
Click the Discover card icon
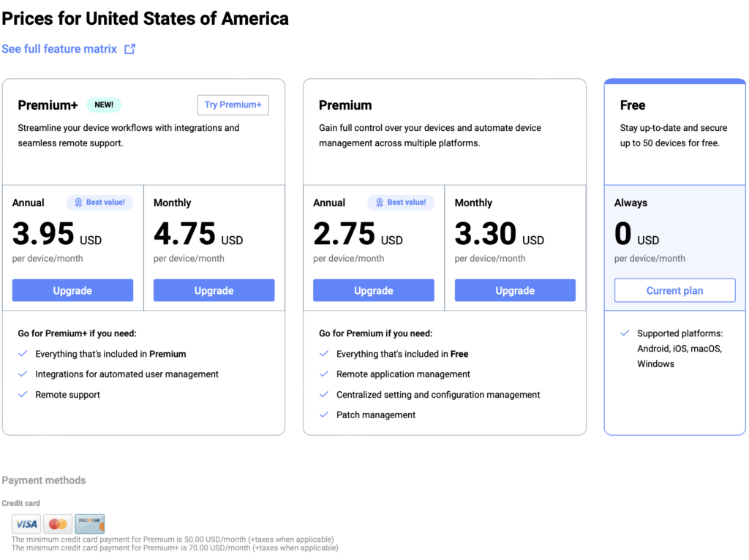click(x=89, y=523)
